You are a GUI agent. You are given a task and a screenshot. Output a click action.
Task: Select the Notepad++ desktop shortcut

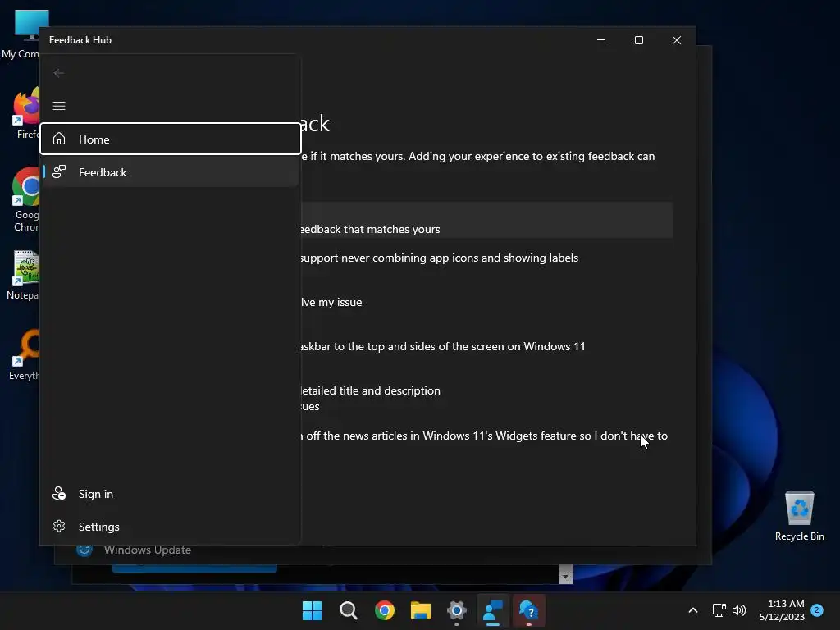[24, 275]
